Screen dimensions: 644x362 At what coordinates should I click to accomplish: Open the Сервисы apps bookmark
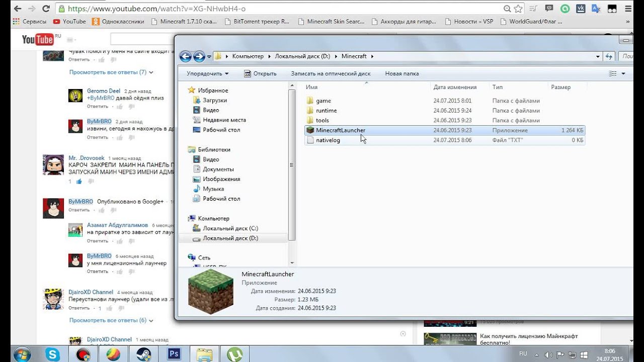point(30,22)
